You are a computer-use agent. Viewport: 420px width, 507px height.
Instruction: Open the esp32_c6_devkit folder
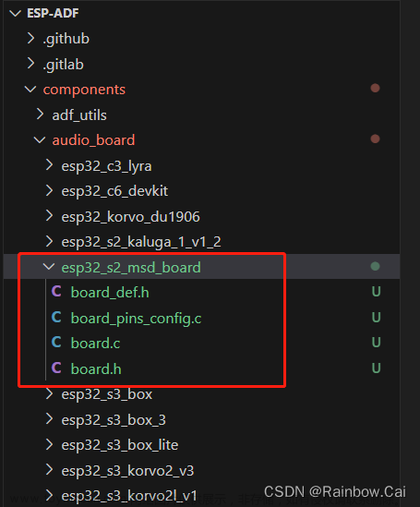point(114,191)
